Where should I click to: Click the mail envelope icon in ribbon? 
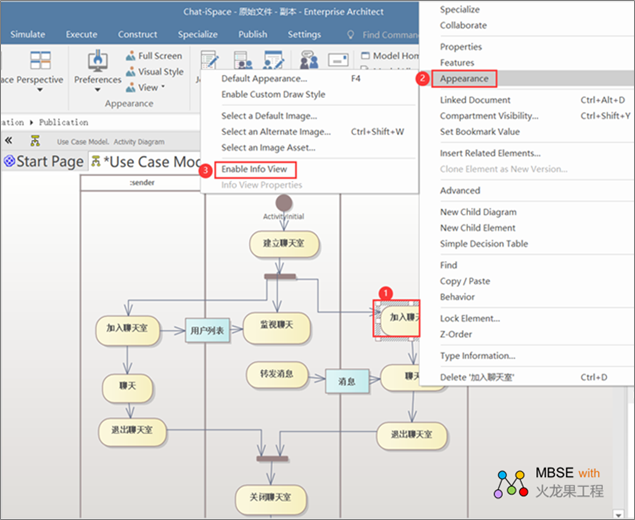coord(338,60)
